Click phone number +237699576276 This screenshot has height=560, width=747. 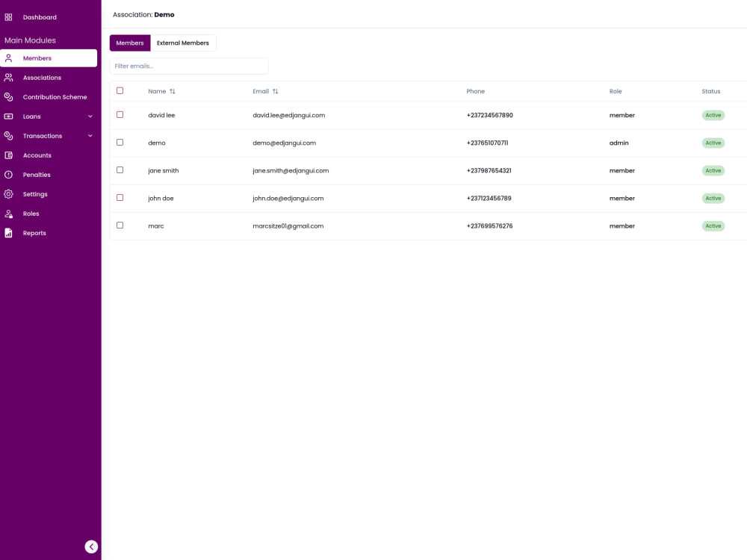point(490,225)
